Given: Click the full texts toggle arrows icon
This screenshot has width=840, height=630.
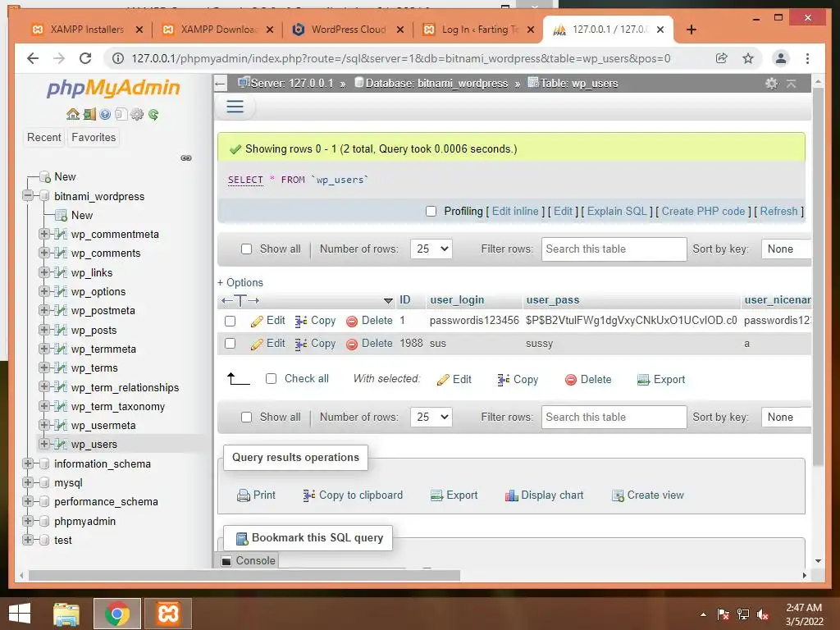Looking at the screenshot, I should pyautogui.click(x=240, y=300).
